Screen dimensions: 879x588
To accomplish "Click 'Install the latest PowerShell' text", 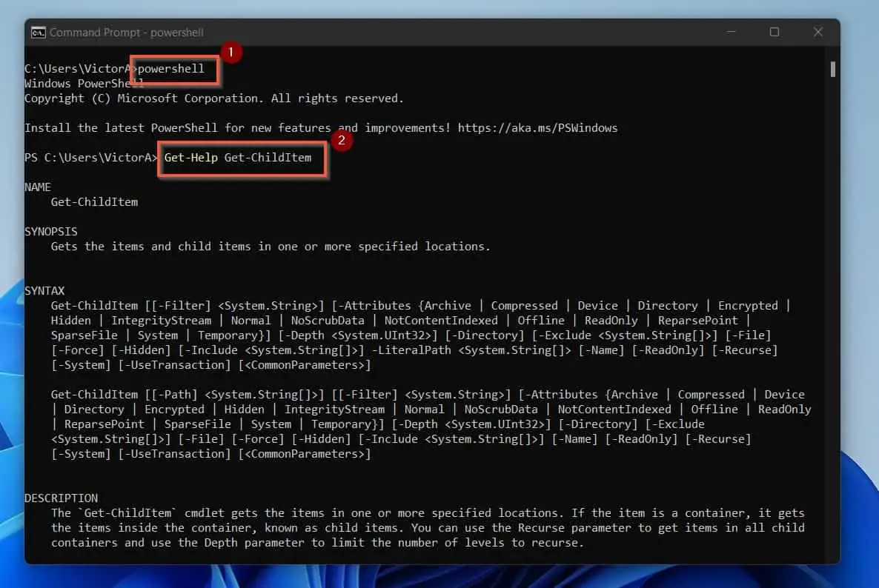I will click(x=121, y=128).
